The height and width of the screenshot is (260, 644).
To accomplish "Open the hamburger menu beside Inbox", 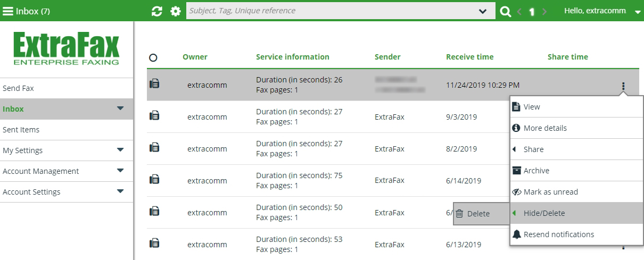I will [x=8, y=11].
